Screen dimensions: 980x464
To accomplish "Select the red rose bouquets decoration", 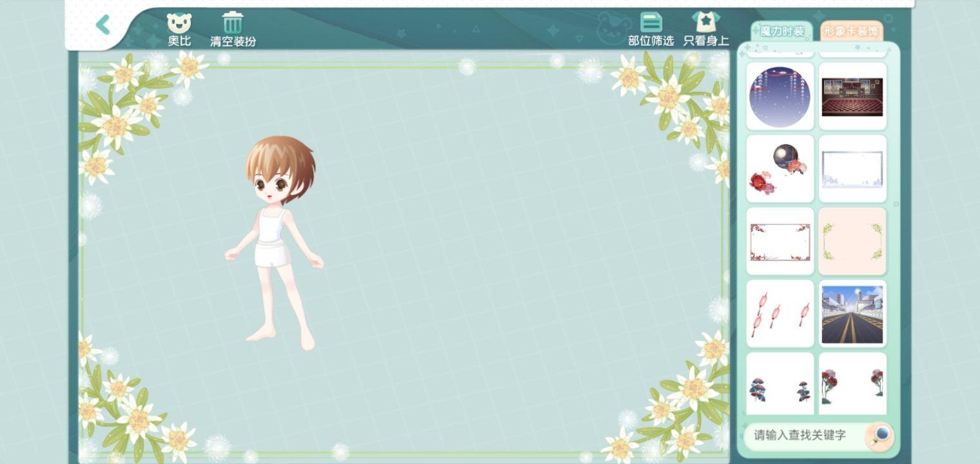I will (852, 385).
